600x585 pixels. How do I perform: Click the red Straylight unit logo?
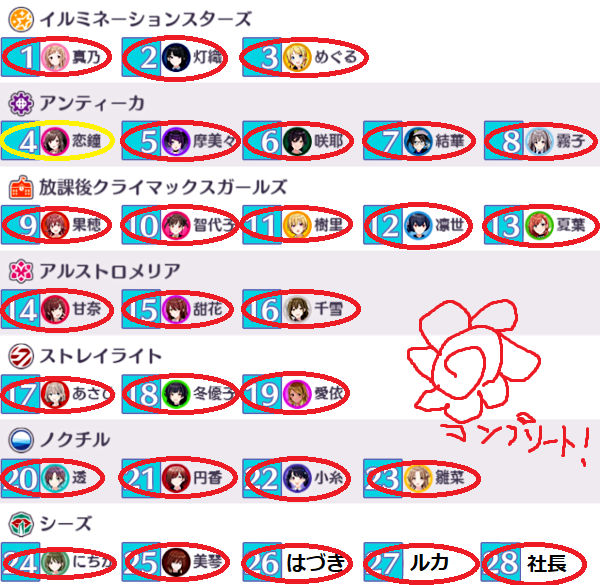[x=21, y=356]
